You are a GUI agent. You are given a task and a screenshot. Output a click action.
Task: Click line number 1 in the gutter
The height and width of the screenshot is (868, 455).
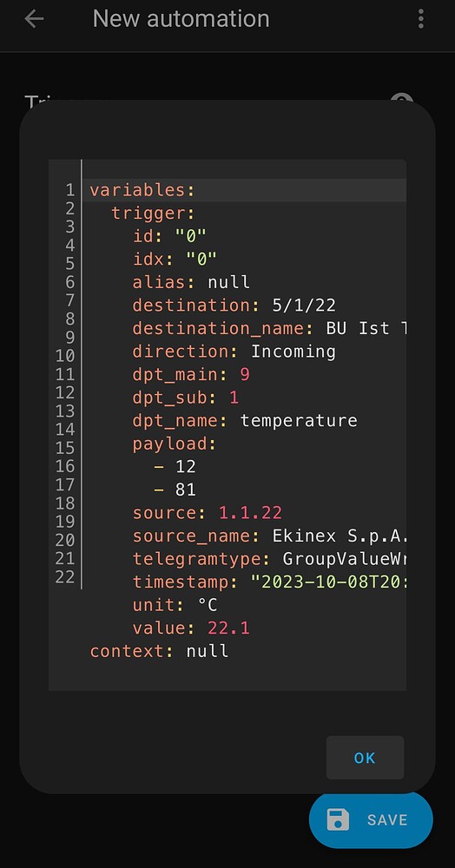click(x=69, y=190)
